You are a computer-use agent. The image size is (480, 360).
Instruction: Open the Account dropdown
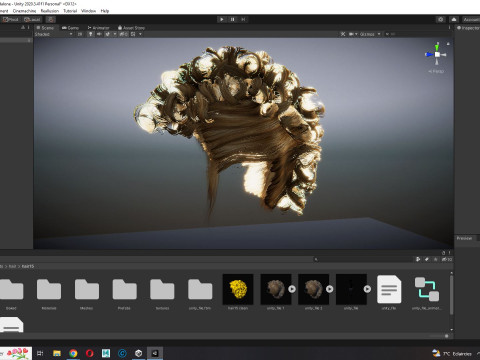471,19
